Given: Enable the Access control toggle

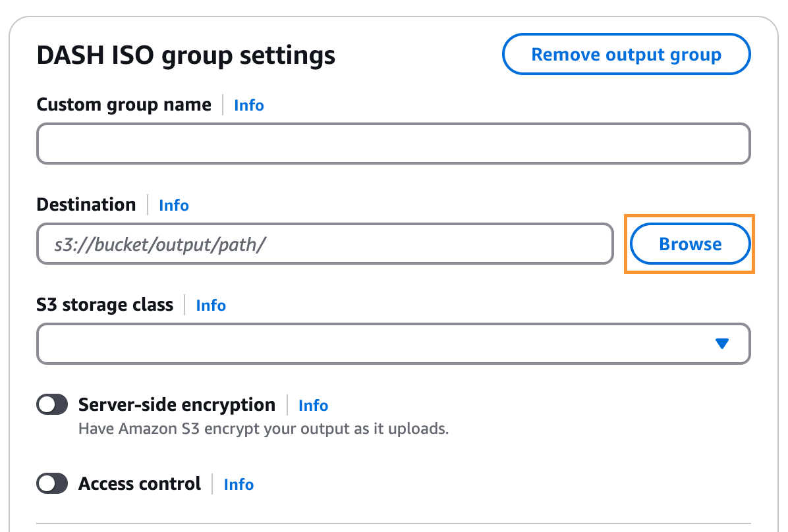Looking at the screenshot, I should (x=51, y=483).
